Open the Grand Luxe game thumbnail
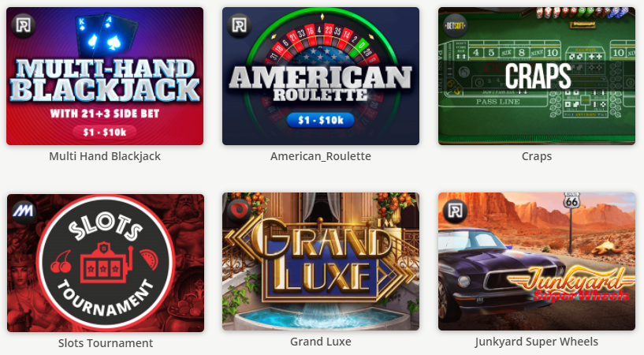The width and height of the screenshot is (644, 355). pos(321,261)
